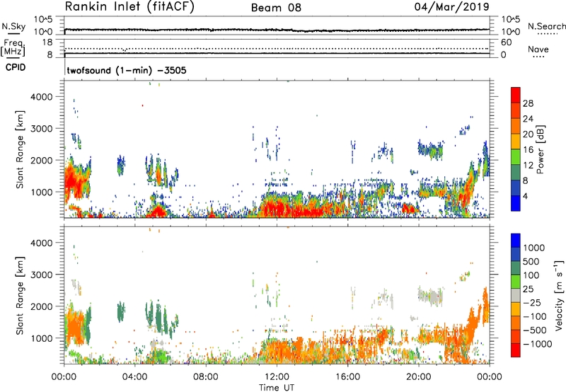Click the noise-panel 10^5 left tick

click(x=43, y=19)
